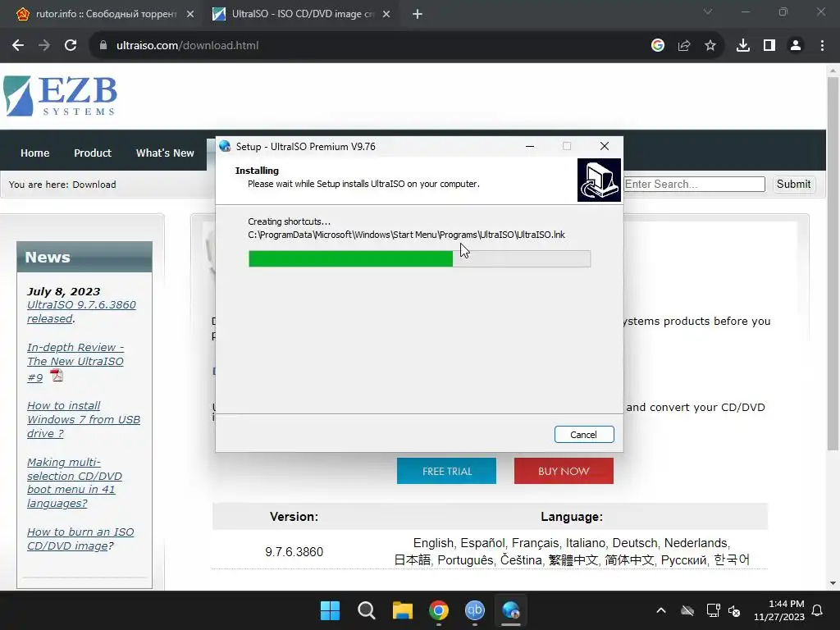Click the muted volume tray icon

coord(734,610)
